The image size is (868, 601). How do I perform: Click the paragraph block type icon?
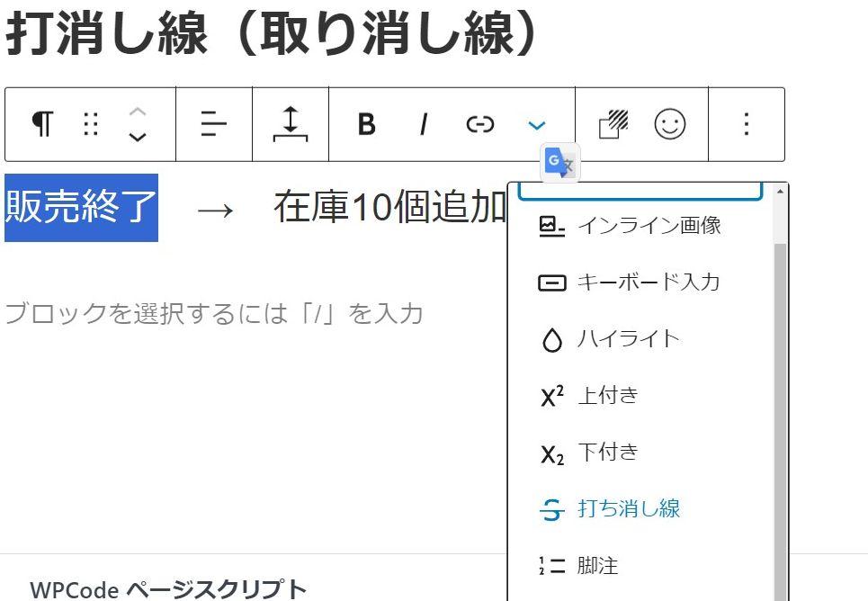(x=42, y=124)
